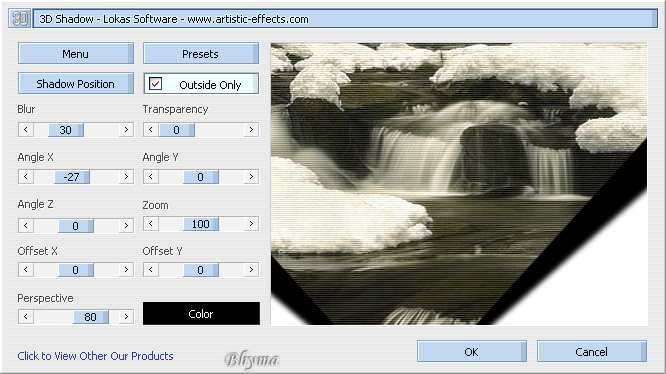
Task: Increase Zoom with right arrow
Action: pos(251,224)
